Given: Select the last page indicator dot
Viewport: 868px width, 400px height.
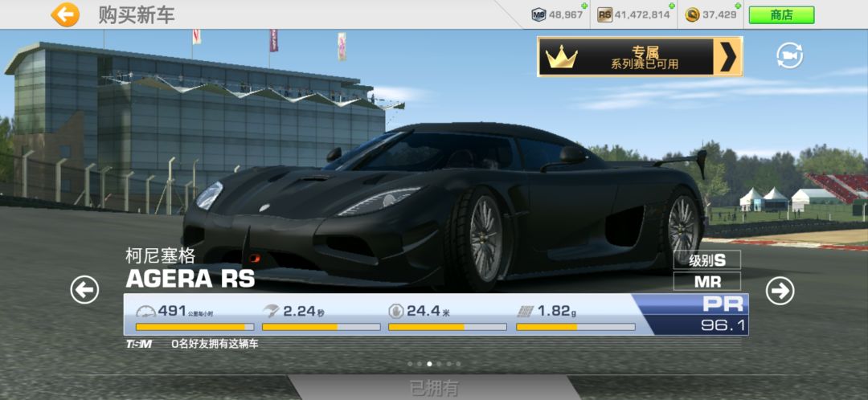Looking at the screenshot, I should [x=458, y=364].
